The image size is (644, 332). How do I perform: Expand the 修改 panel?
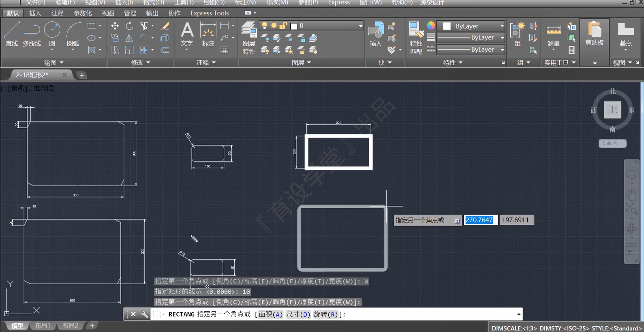pyautogui.click(x=141, y=63)
